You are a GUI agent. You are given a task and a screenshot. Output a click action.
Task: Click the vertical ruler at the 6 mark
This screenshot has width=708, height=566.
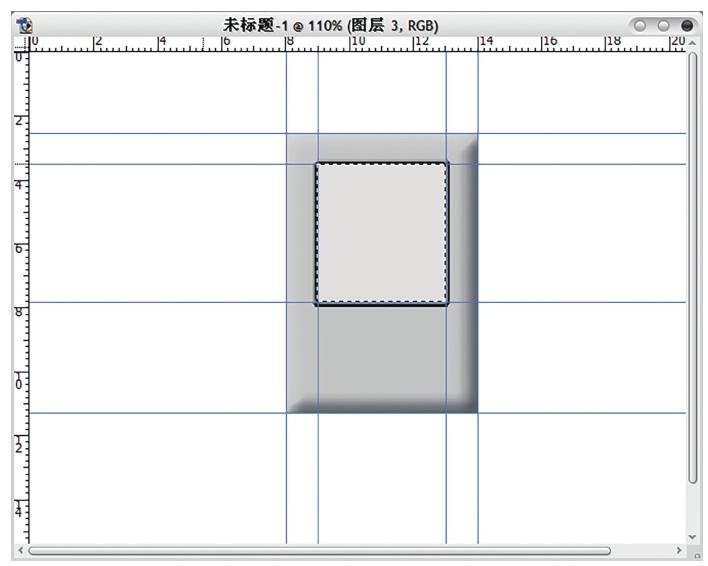click(21, 249)
